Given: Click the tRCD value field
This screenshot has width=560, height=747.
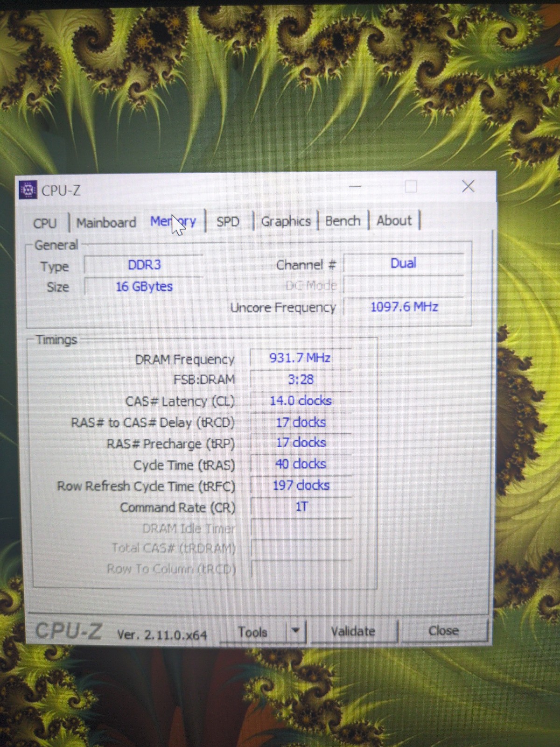Looking at the screenshot, I should 301,422.
